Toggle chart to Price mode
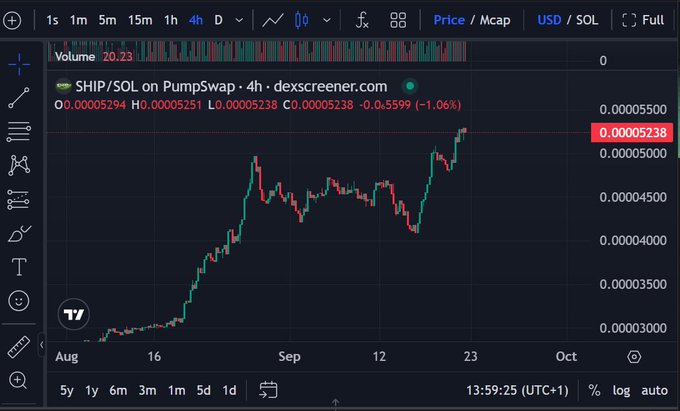Screen dimensions: 680x411 click(449, 20)
